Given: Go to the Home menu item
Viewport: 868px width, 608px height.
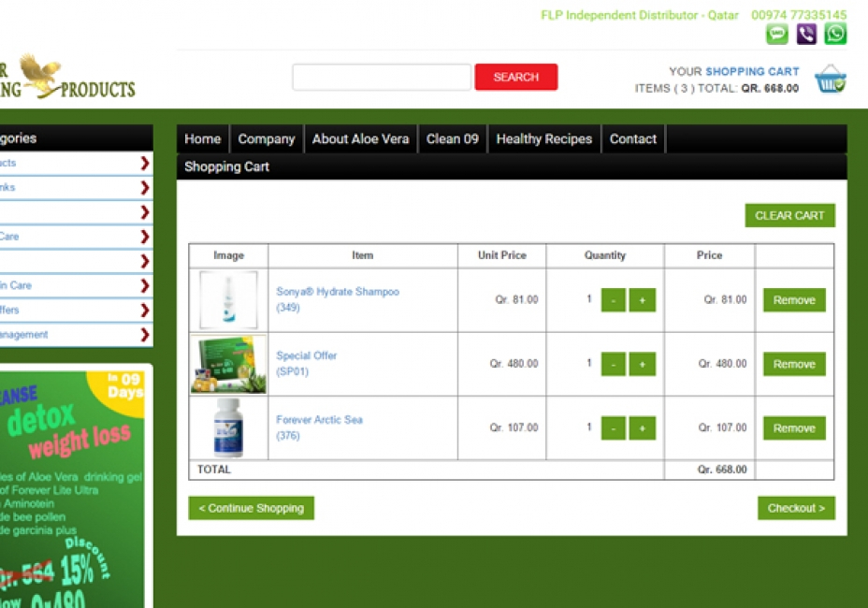Looking at the screenshot, I should (203, 139).
